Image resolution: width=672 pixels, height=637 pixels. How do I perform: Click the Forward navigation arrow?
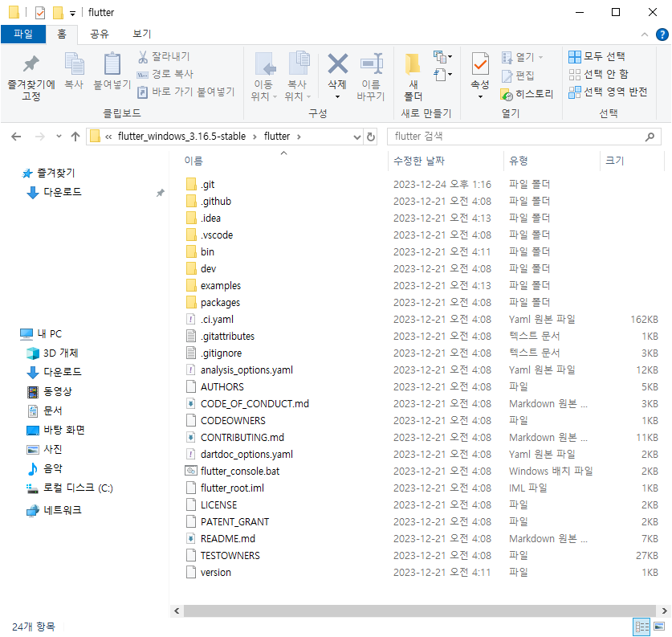[x=40, y=137]
